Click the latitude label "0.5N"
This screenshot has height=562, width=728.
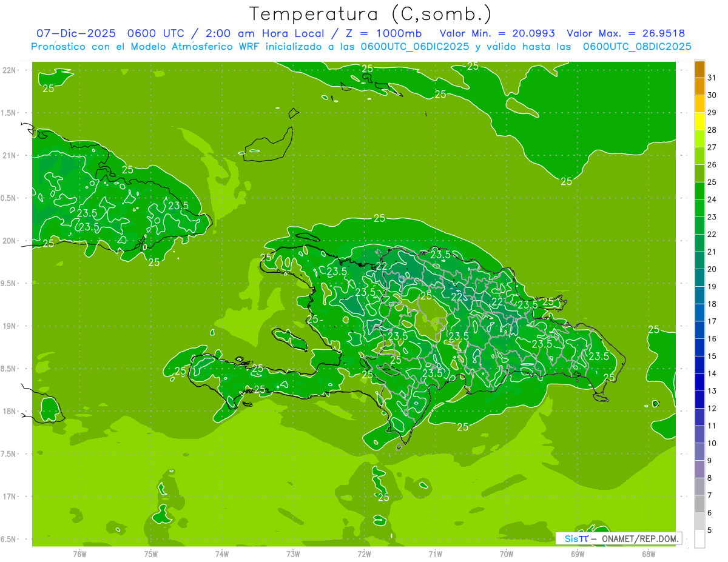click(x=9, y=198)
